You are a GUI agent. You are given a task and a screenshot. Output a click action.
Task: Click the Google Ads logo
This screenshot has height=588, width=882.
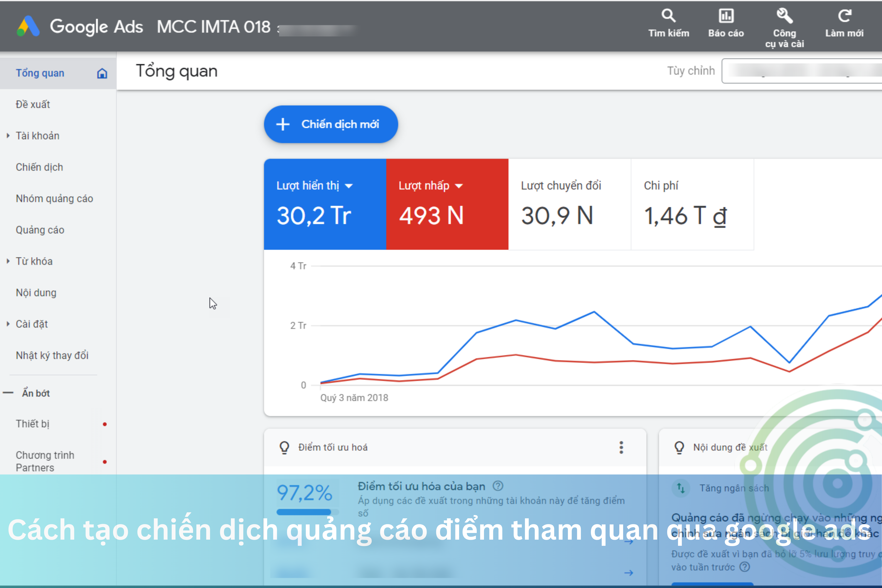pos(28,26)
